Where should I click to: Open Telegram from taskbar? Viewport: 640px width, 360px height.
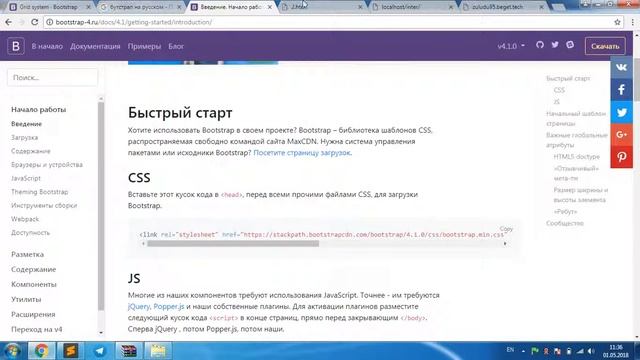point(99,351)
